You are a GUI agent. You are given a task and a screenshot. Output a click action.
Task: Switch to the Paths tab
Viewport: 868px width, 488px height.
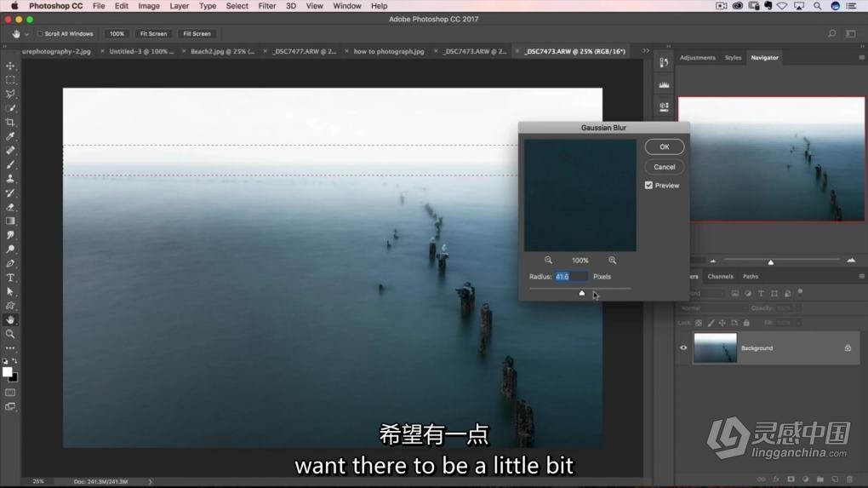[x=751, y=276]
